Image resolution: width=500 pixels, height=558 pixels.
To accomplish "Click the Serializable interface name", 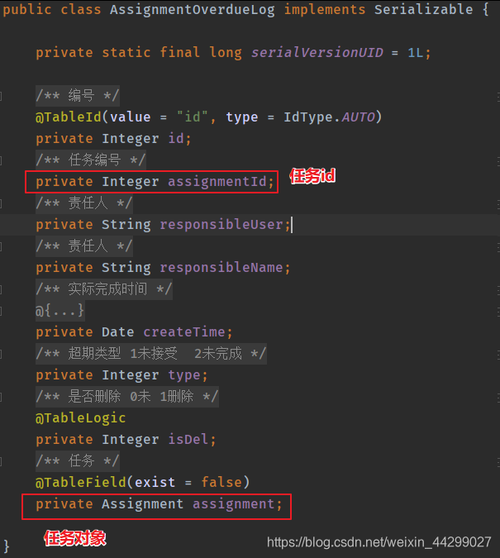I will [423, 10].
